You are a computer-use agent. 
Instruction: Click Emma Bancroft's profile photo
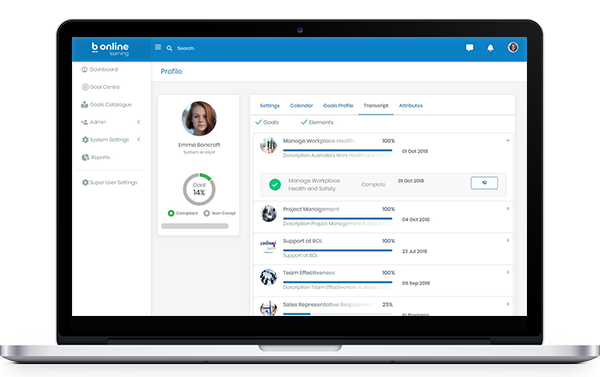[x=199, y=119]
